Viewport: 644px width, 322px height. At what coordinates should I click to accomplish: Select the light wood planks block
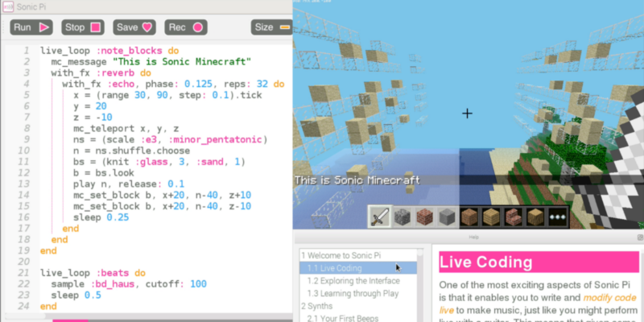491,217
